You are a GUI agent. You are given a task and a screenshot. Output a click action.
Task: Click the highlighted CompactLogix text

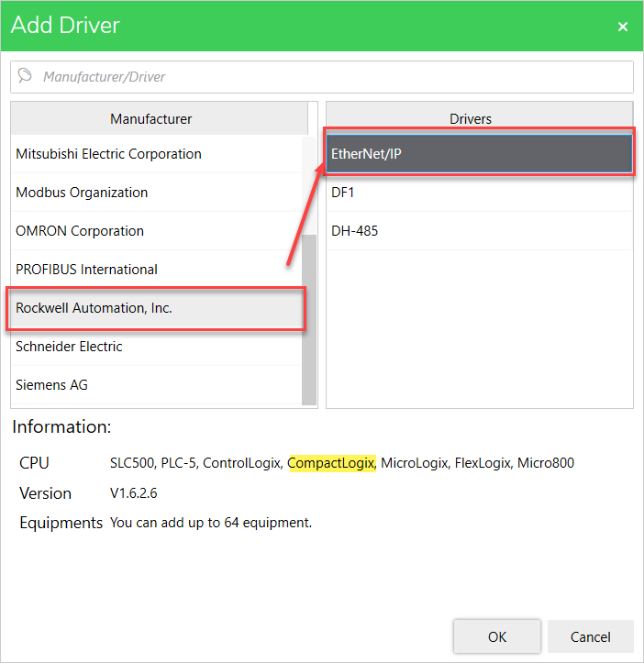coord(332,463)
